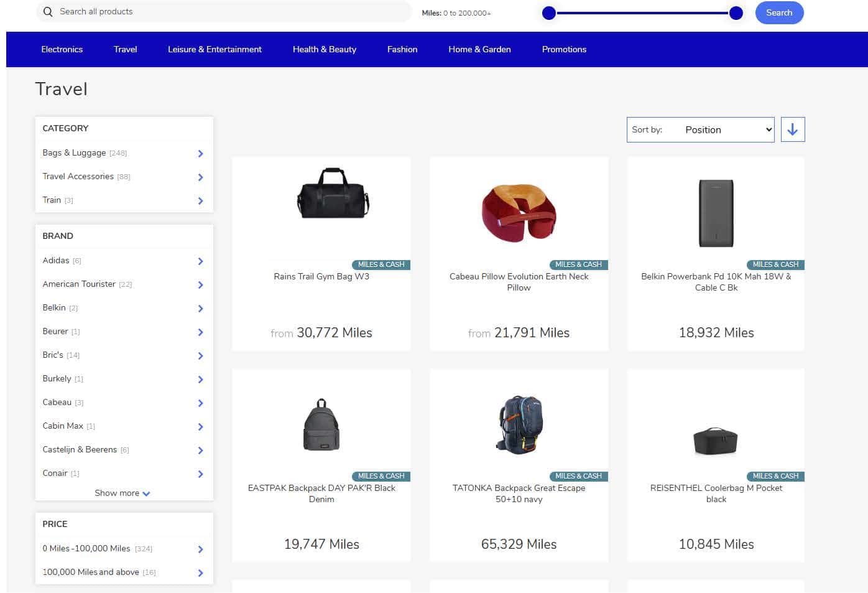Click chevron beside Cabin Max brand
The image size is (868, 593).
pos(200,426)
